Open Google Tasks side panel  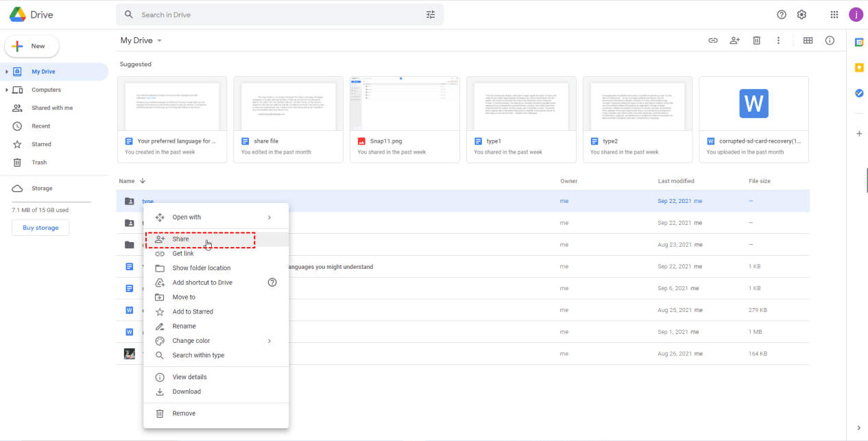click(x=859, y=93)
